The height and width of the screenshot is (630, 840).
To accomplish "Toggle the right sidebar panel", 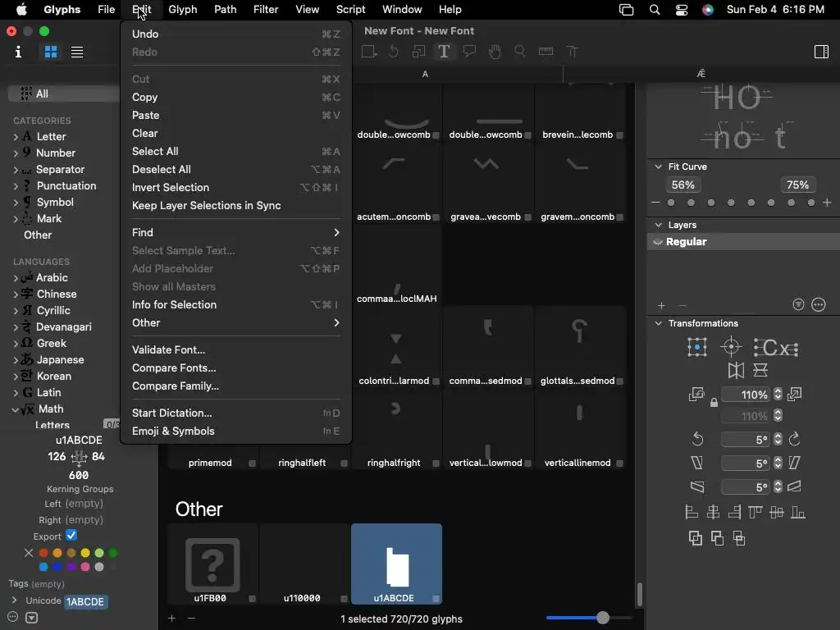I will pos(821,52).
